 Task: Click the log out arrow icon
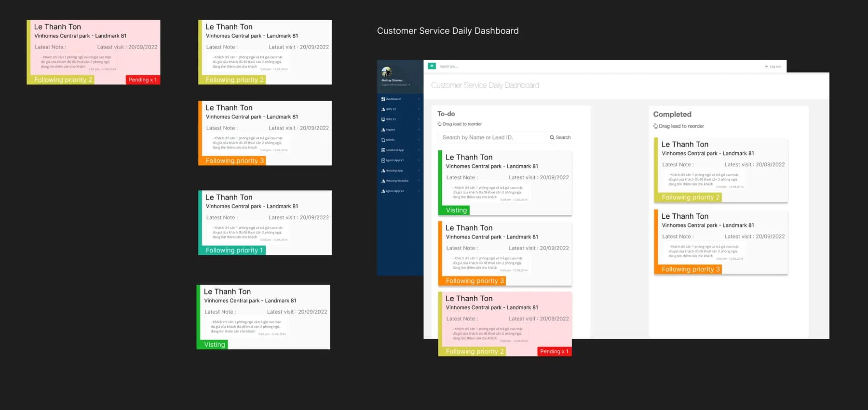tap(766, 66)
